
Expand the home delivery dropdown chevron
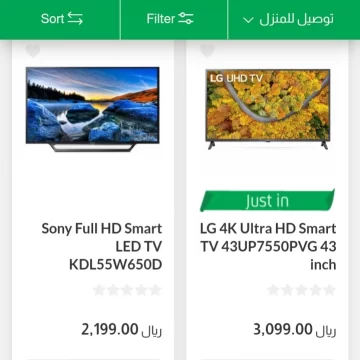(248, 20)
